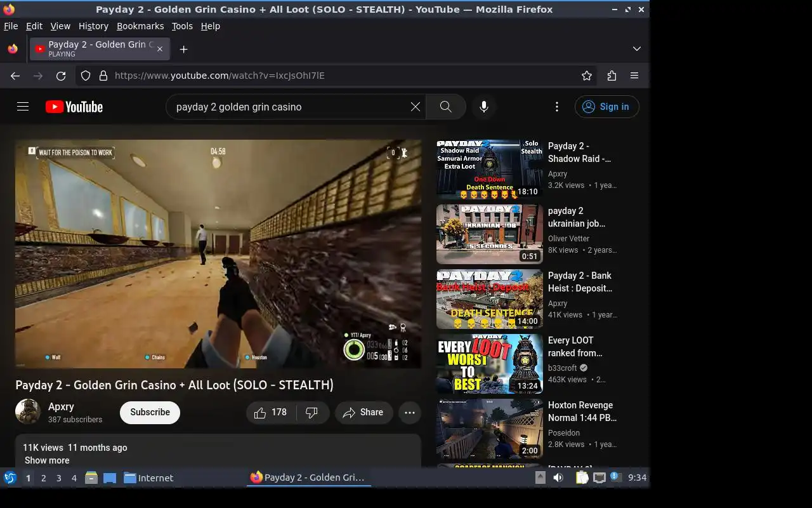Open ukrainian job 0:51 thumbnail

[490, 234]
